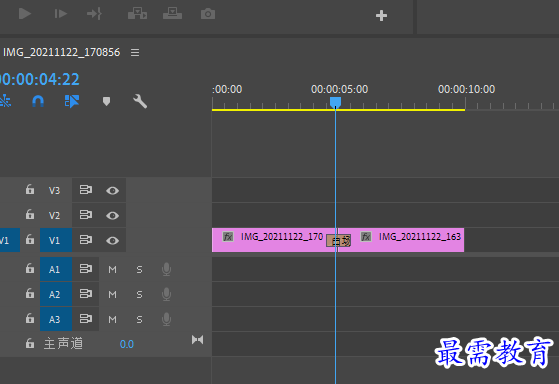Screen dimensions: 559x384
Task: Click the Export Frame camera icon
Action: pos(208,14)
